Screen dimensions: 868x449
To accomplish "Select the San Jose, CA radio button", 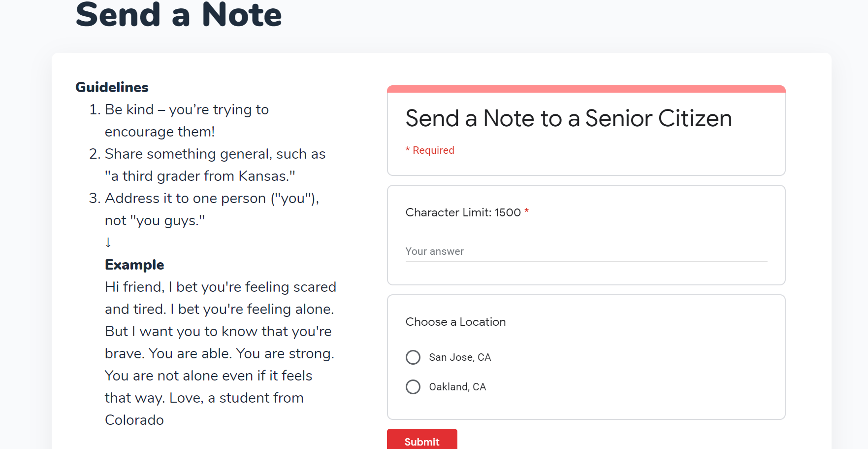I will pyautogui.click(x=413, y=357).
